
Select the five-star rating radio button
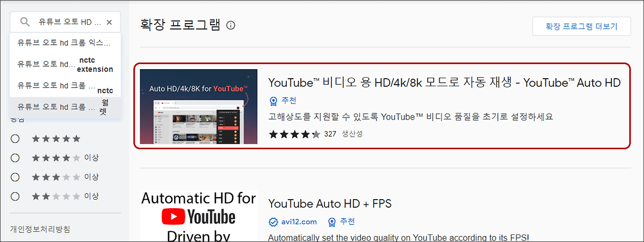[15, 139]
